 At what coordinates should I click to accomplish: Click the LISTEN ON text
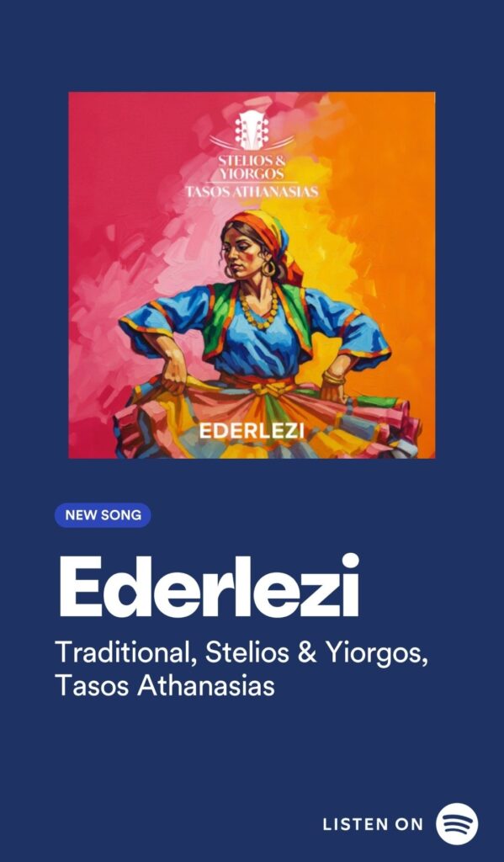point(374,824)
